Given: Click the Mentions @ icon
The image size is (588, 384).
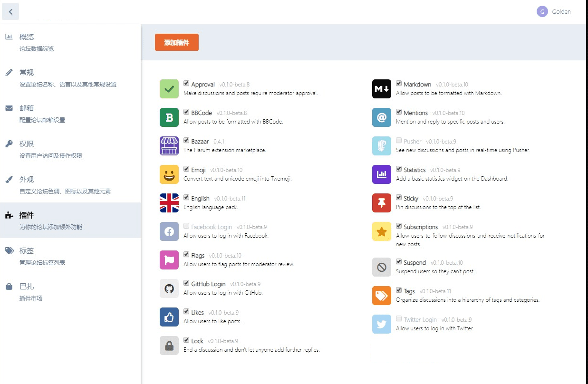Looking at the screenshot, I should pyautogui.click(x=381, y=117).
